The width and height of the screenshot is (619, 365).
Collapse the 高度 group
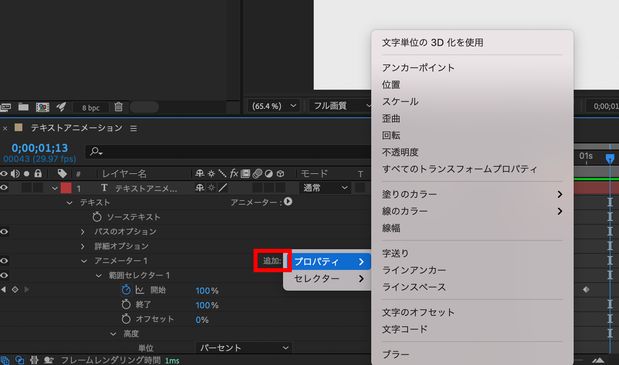(113, 334)
